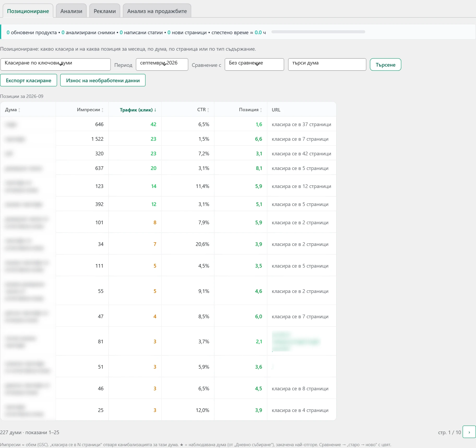The height and width of the screenshot is (448, 476).
Task: Click traffic value 14
Action: tap(154, 186)
